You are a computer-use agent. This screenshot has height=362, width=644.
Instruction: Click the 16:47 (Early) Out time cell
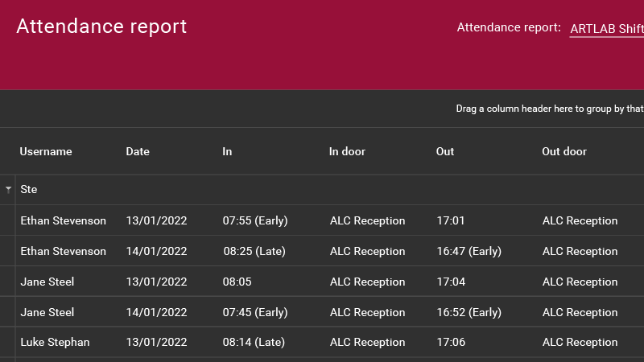click(x=469, y=251)
